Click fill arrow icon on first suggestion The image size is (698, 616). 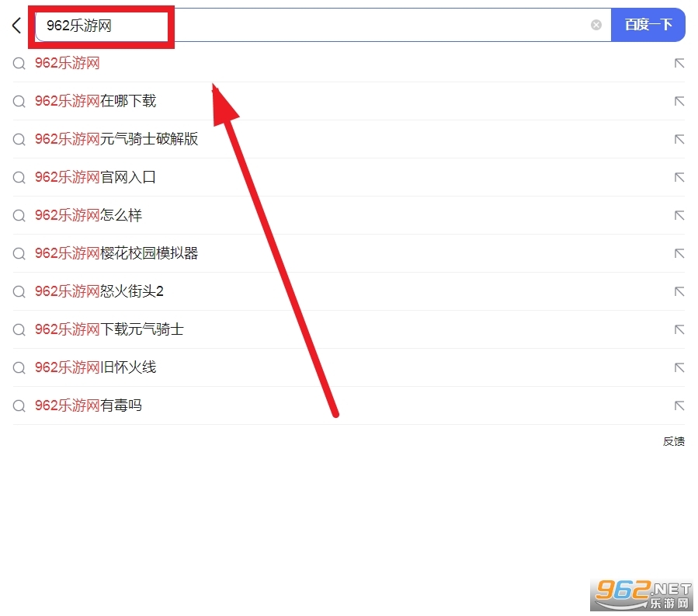click(679, 63)
